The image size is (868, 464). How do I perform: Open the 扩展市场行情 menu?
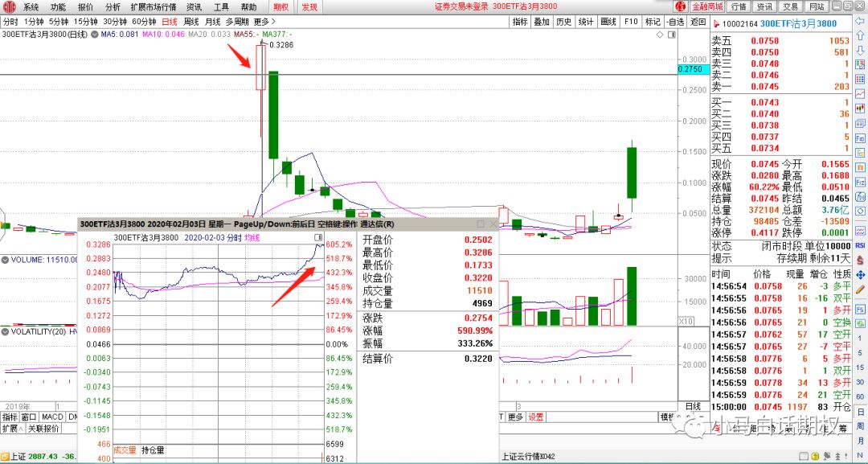[154, 6]
